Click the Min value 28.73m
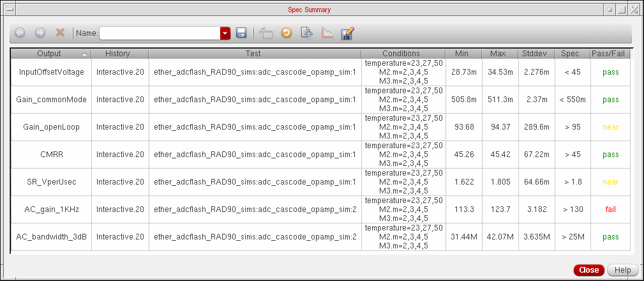This screenshot has width=644, height=281. pos(464,72)
